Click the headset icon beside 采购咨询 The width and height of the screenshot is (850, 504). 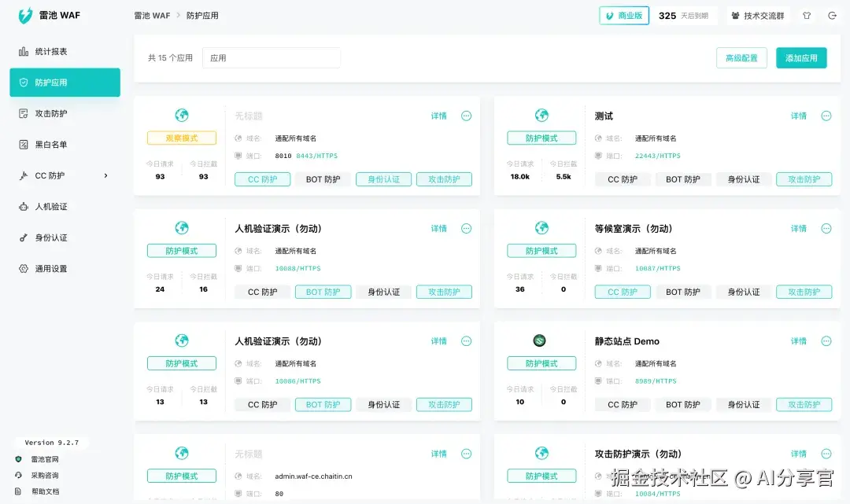pyautogui.click(x=18, y=476)
